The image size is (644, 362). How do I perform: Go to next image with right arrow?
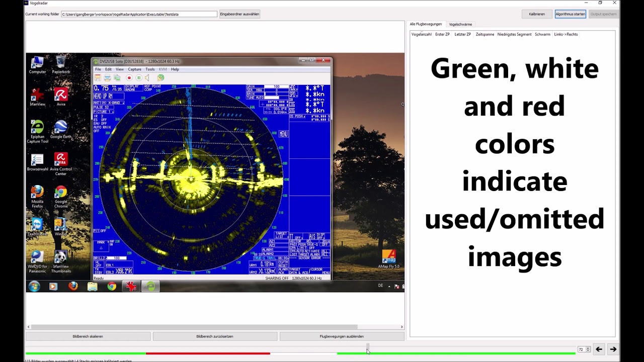point(613,349)
